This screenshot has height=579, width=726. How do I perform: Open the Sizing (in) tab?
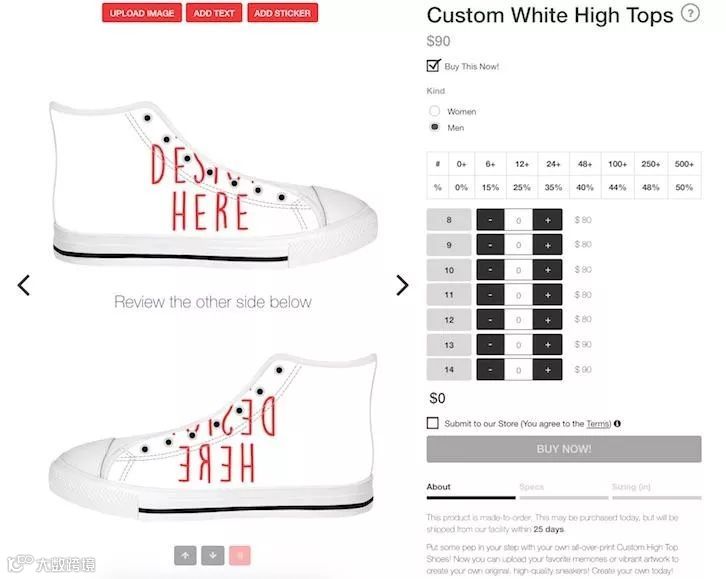coord(631,487)
